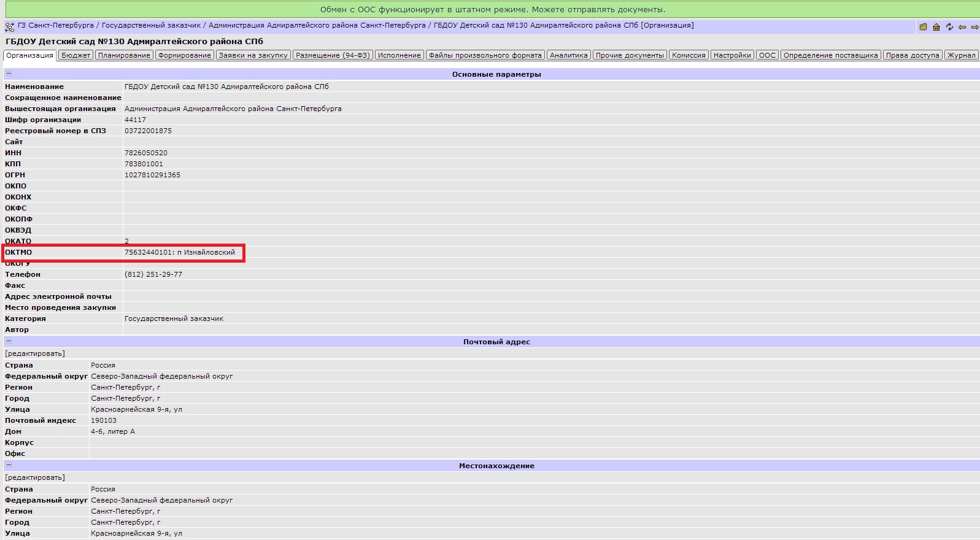The width and height of the screenshot is (980, 540).
Task: Click the organization tree icon before breadcrumb
Action: pos(10,27)
